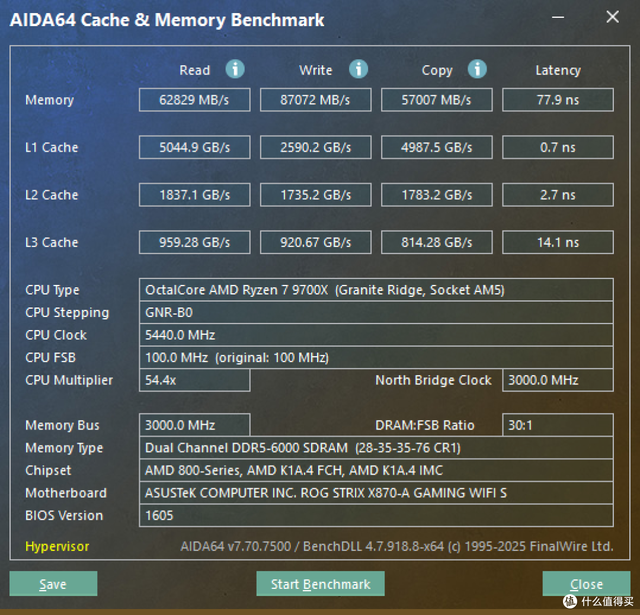The height and width of the screenshot is (615, 640).
Task: Click North Bridge Clock value field
Action: point(558,380)
